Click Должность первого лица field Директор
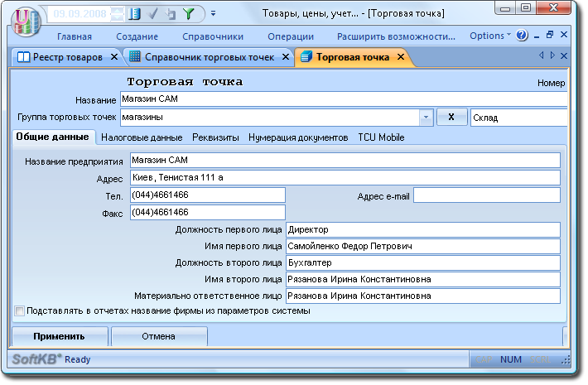The image size is (588, 385). coord(423,230)
